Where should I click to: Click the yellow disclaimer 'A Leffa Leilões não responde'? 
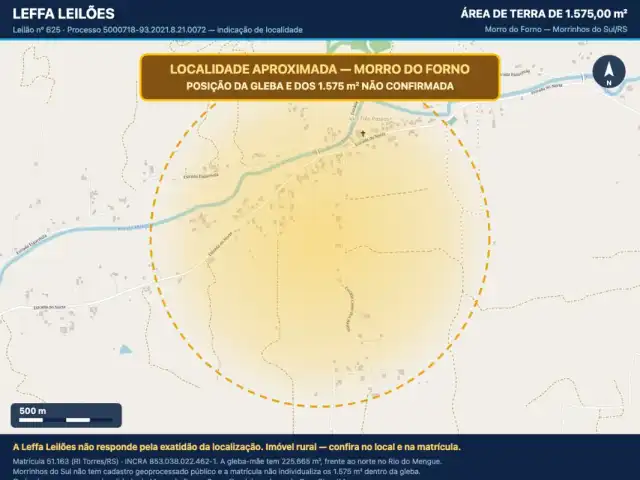click(237, 447)
